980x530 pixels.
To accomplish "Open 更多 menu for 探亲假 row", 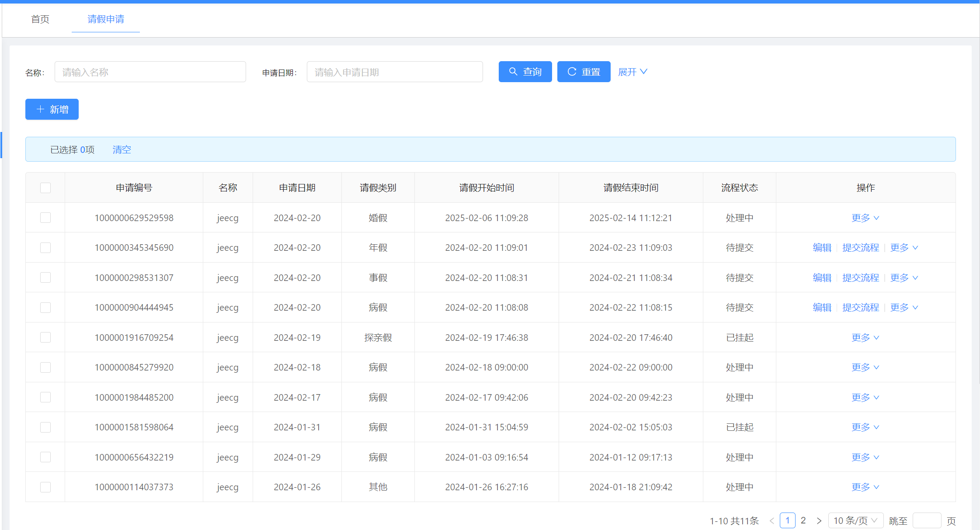I will click(x=865, y=337).
